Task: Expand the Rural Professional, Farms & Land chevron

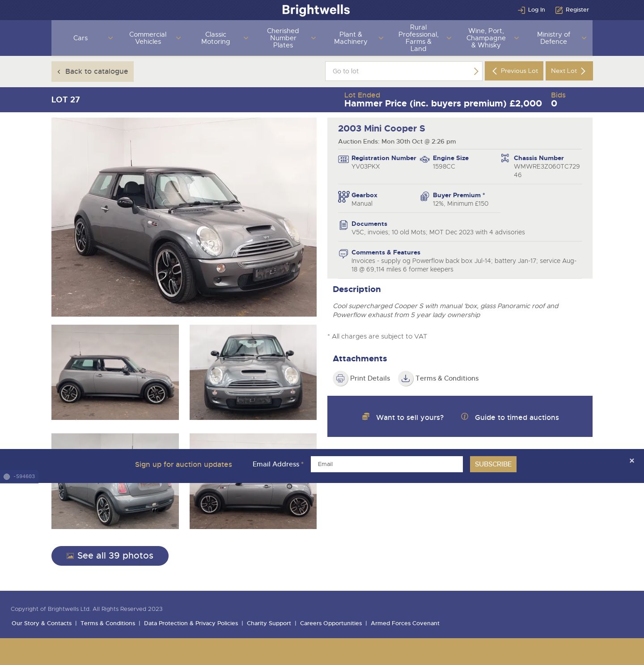Action: tap(449, 38)
